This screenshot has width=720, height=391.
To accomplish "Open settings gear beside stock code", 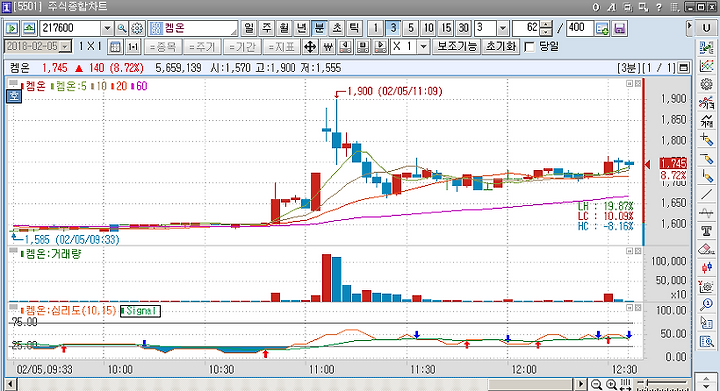I will click(137, 28).
